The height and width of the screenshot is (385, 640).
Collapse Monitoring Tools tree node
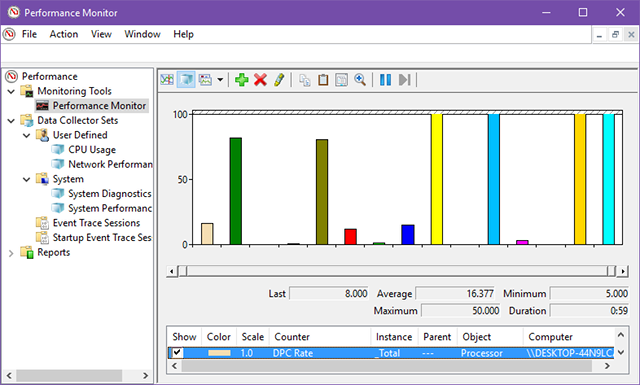click(x=11, y=91)
